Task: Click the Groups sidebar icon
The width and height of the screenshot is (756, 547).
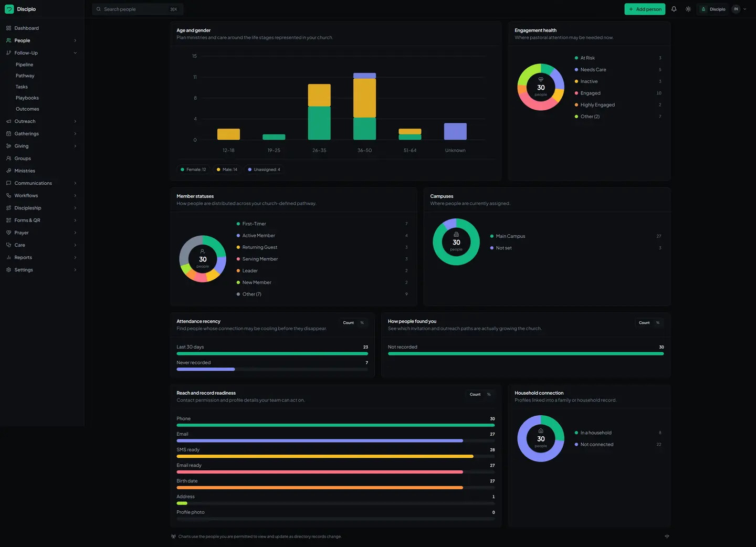Action: click(8, 158)
